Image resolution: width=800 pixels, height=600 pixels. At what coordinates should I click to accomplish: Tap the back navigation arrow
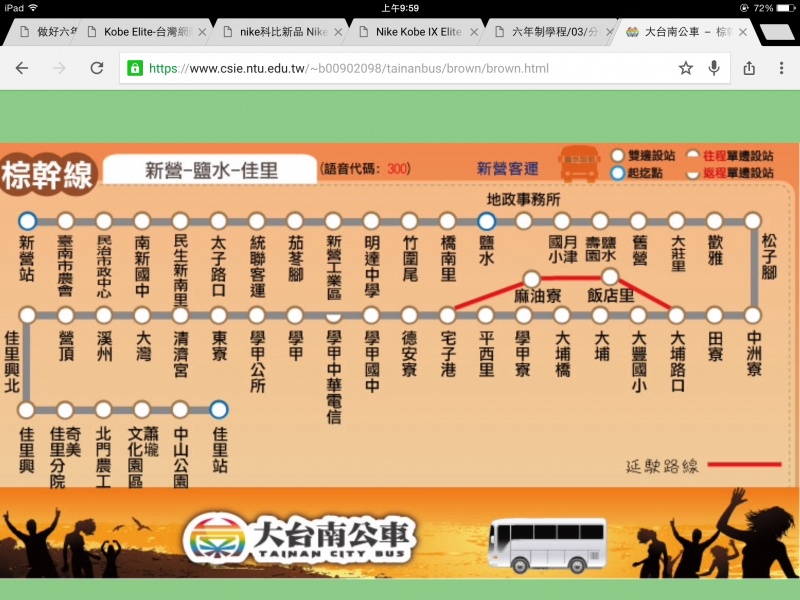point(23,70)
